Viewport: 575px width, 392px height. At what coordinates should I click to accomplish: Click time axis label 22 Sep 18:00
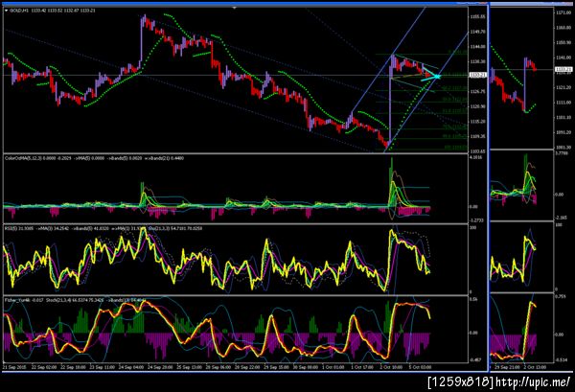[73, 367]
